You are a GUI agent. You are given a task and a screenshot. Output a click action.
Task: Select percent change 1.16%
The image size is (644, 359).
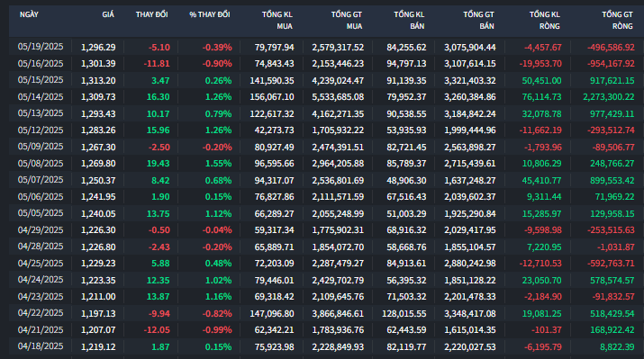click(x=218, y=297)
